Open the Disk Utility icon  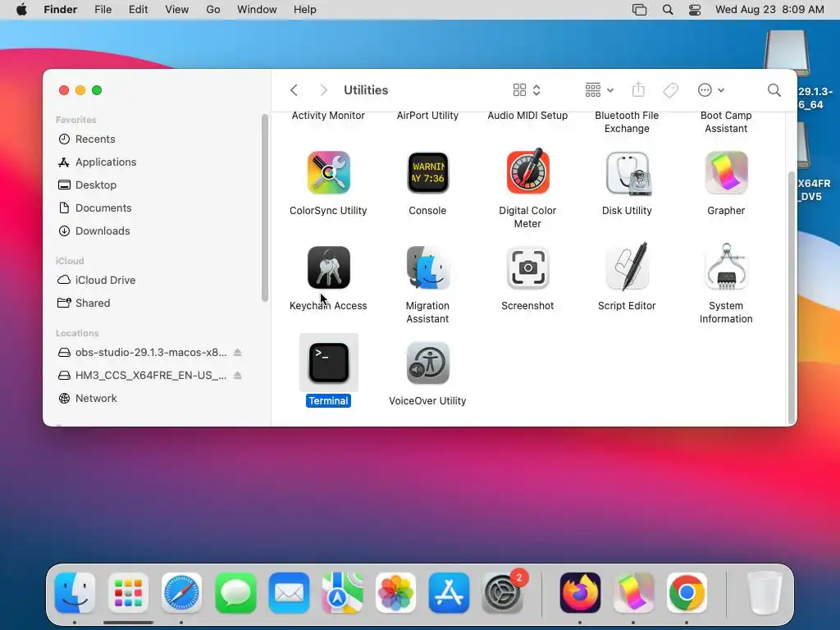tap(627, 172)
